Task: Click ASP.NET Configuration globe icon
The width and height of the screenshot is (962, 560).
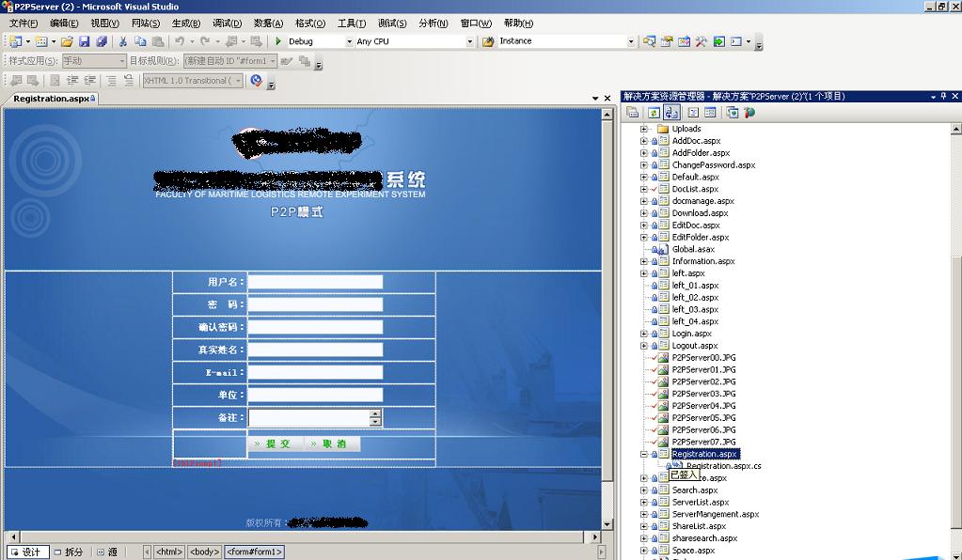Action: 749,113
